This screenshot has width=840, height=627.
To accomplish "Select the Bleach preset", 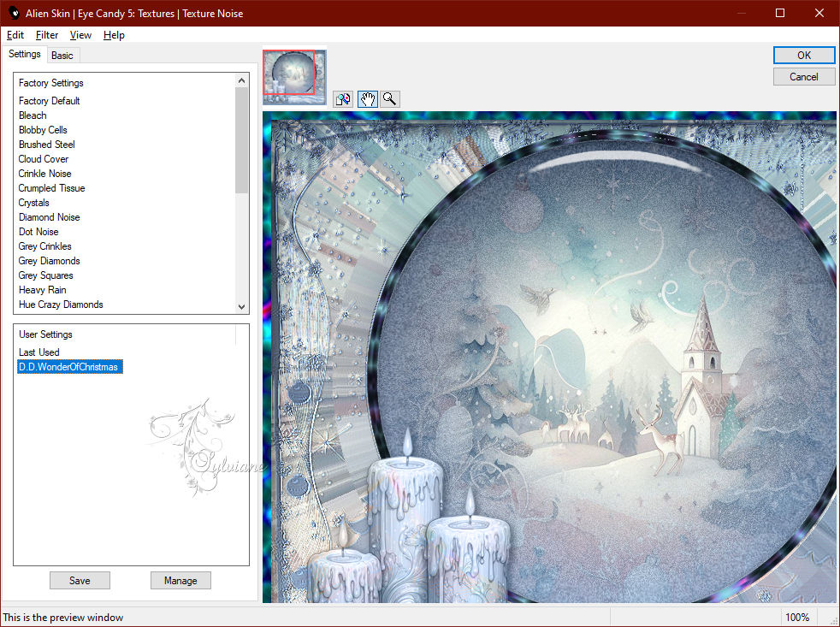I will (33, 115).
